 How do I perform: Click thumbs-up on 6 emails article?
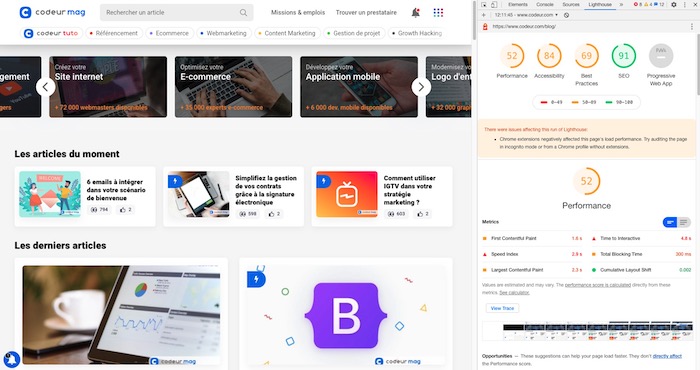125,209
